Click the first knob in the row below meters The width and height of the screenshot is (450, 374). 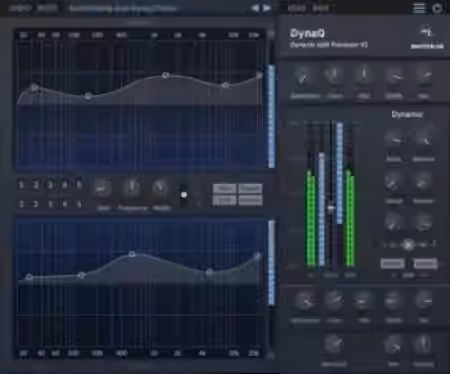pyautogui.click(x=305, y=301)
